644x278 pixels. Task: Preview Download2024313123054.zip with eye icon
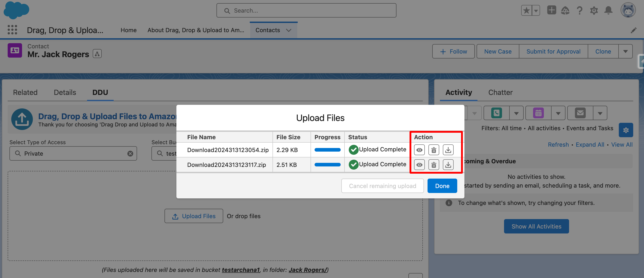(x=419, y=150)
